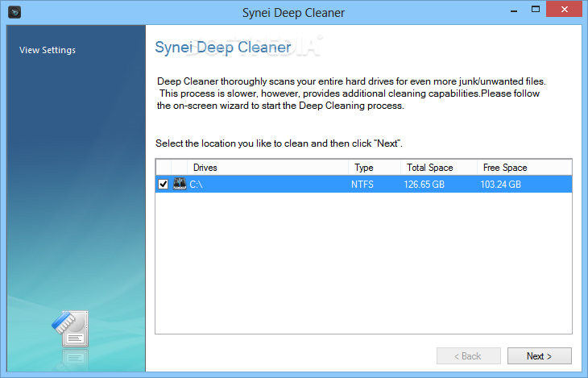Click the disabled Back button
This screenshot has height=378, width=588.
point(468,356)
